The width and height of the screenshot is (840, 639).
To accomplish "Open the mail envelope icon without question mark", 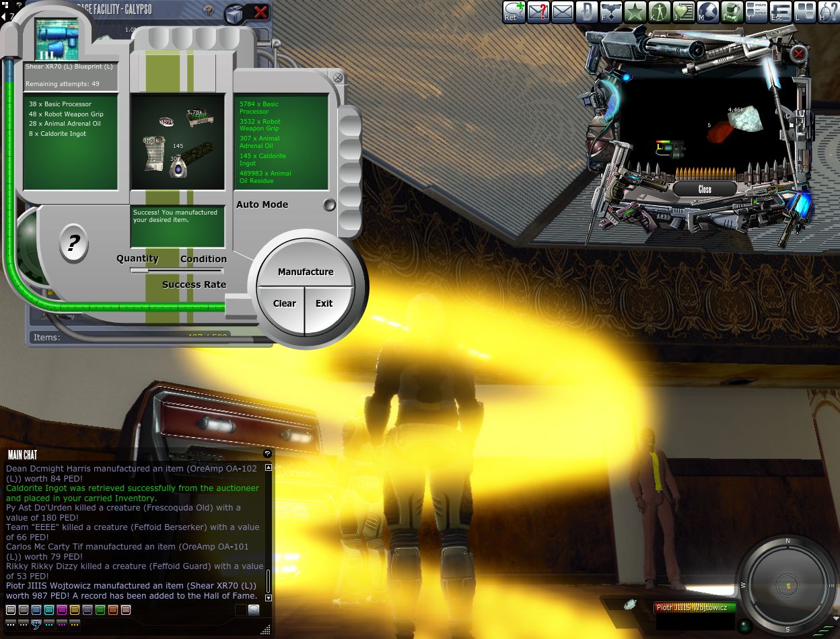I will pos(563,11).
